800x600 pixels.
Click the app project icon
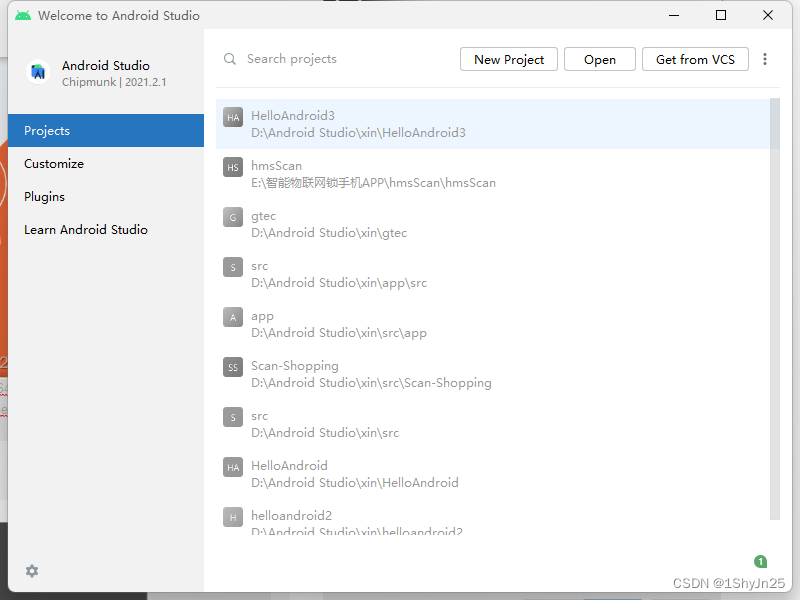pos(233,317)
